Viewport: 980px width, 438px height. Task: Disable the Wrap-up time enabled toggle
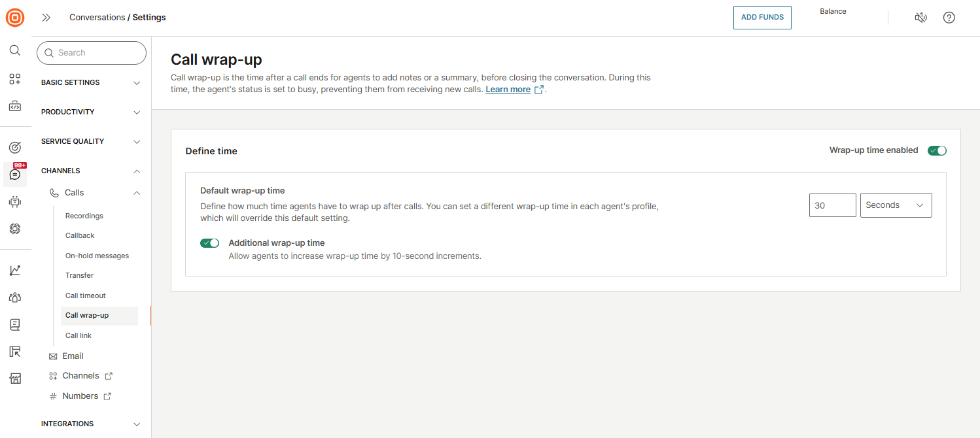click(x=937, y=150)
